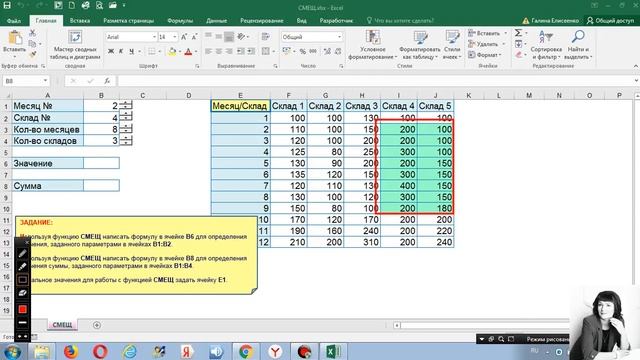Select the eraser tool in drawing panel
This screenshot has width=640, height=360.
pos(22,293)
